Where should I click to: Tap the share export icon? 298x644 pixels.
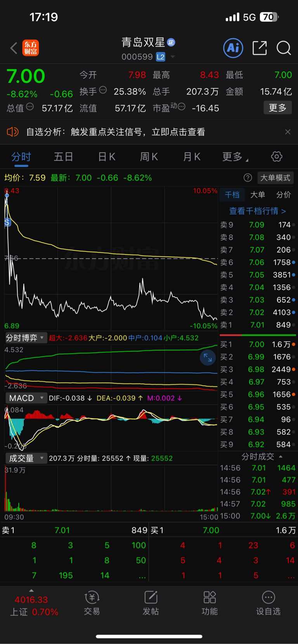coord(260,48)
